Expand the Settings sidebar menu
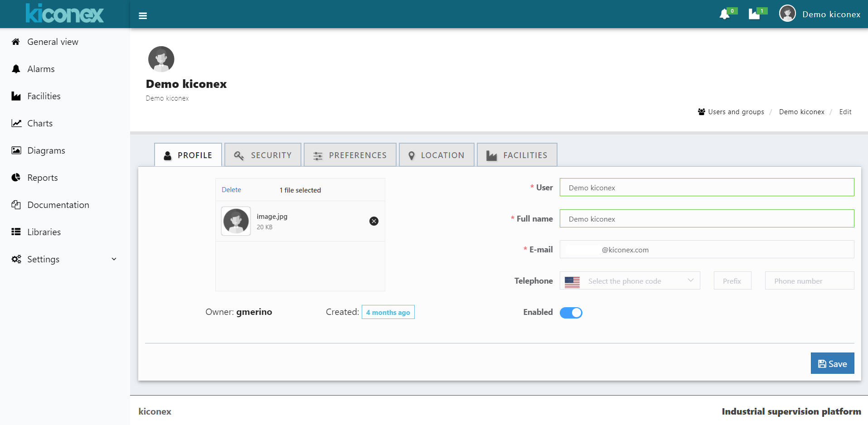The image size is (868, 425). click(x=63, y=259)
